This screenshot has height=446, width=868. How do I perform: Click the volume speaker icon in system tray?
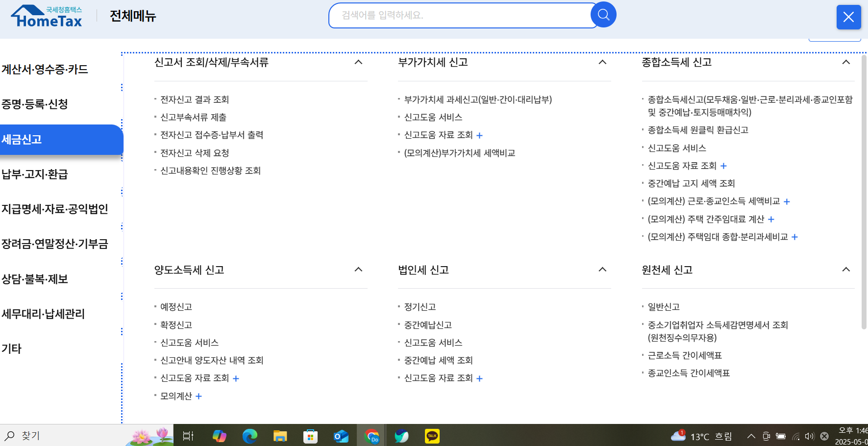tap(809, 435)
